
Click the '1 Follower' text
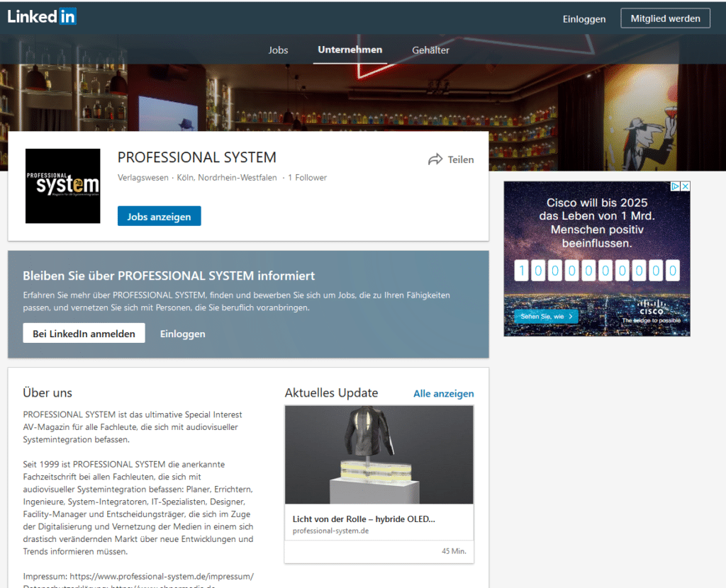pos(308,178)
